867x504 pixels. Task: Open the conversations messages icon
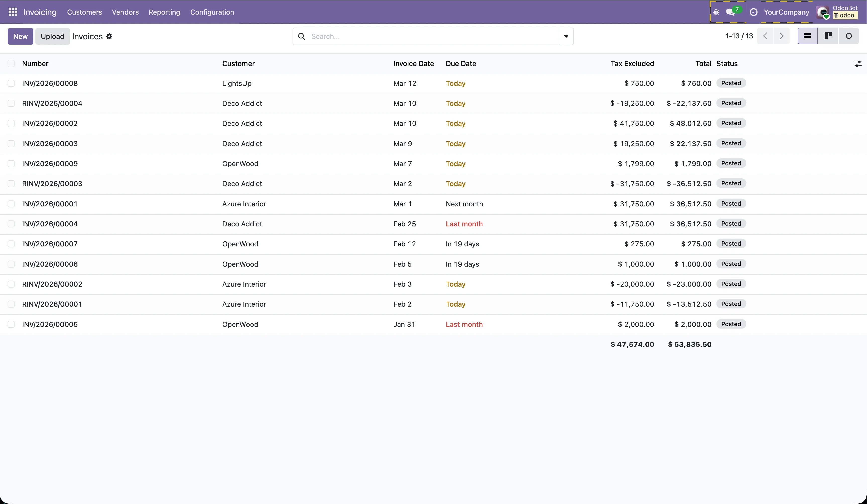[731, 12]
